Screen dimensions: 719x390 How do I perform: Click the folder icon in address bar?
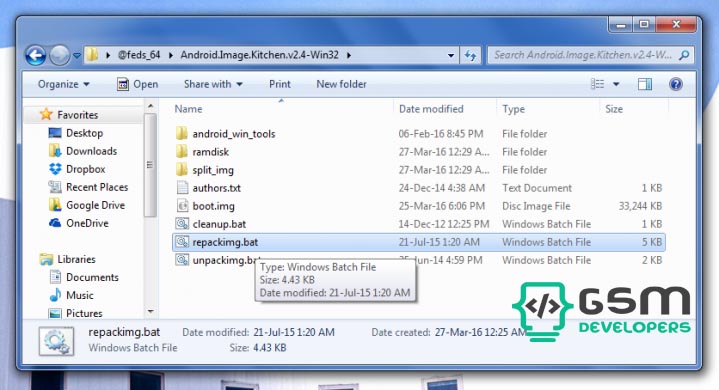(x=92, y=55)
